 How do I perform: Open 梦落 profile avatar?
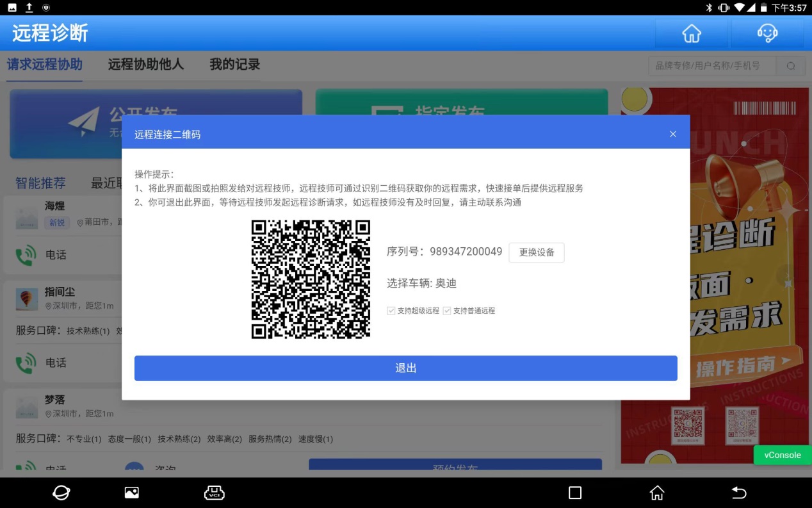point(27,407)
